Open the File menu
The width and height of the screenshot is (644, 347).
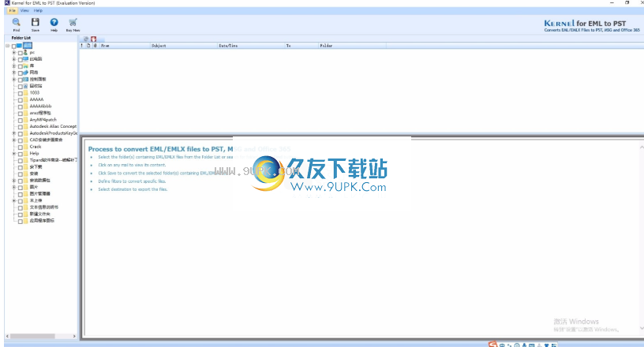[12, 11]
